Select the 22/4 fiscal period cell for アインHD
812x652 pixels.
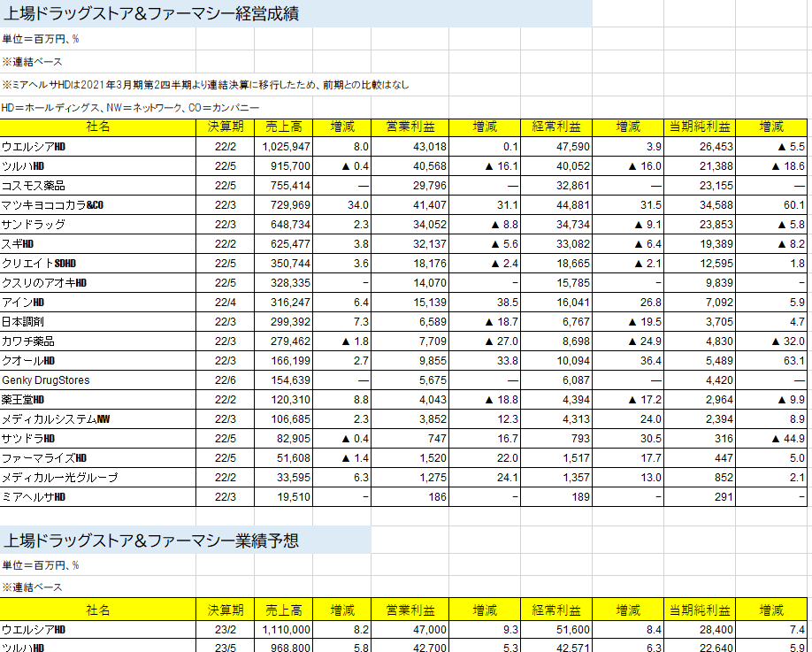click(225, 303)
